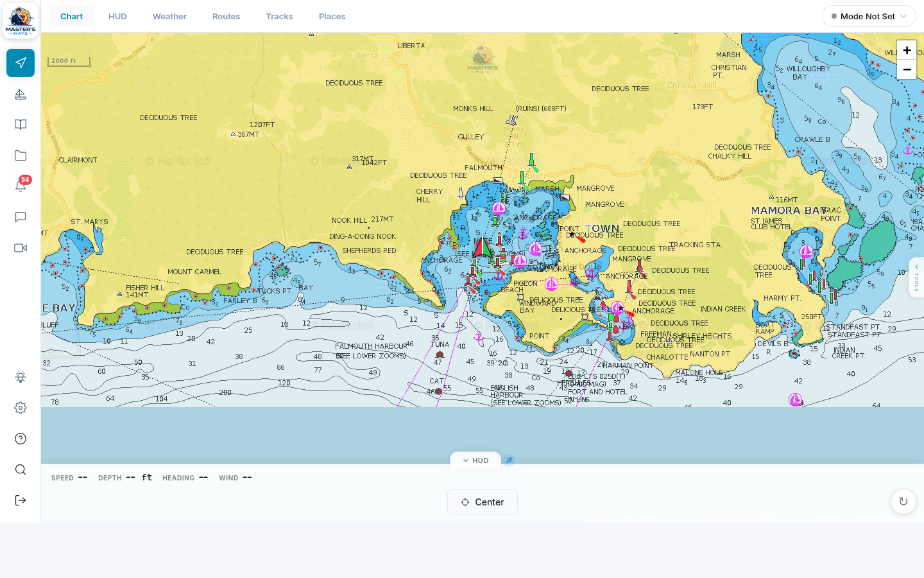Image resolution: width=924 pixels, height=578 pixels.
Task: Click the WIND readout in HUD
Action: click(235, 478)
